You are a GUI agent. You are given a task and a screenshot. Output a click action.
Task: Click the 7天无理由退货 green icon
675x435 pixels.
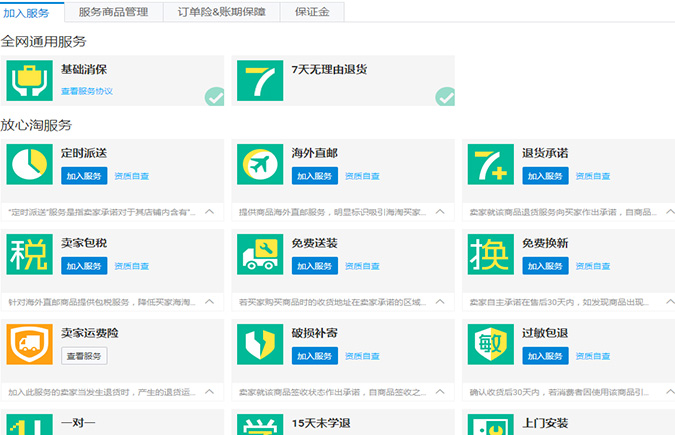(x=259, y=80)
